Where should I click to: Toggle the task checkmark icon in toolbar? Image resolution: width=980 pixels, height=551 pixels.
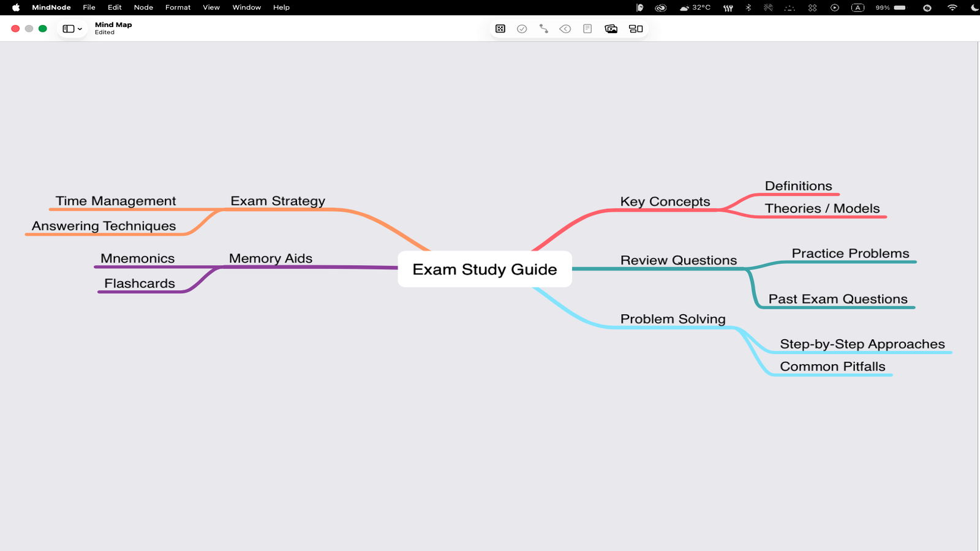(x=522, y=29)
